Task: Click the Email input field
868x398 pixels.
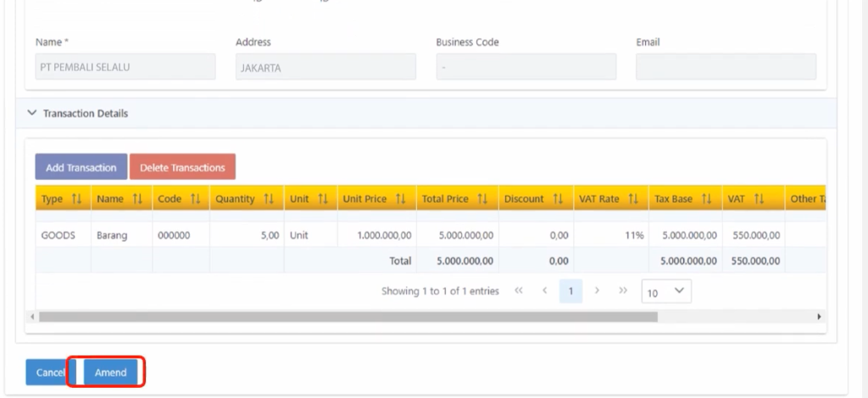Action: click(726, 67)
